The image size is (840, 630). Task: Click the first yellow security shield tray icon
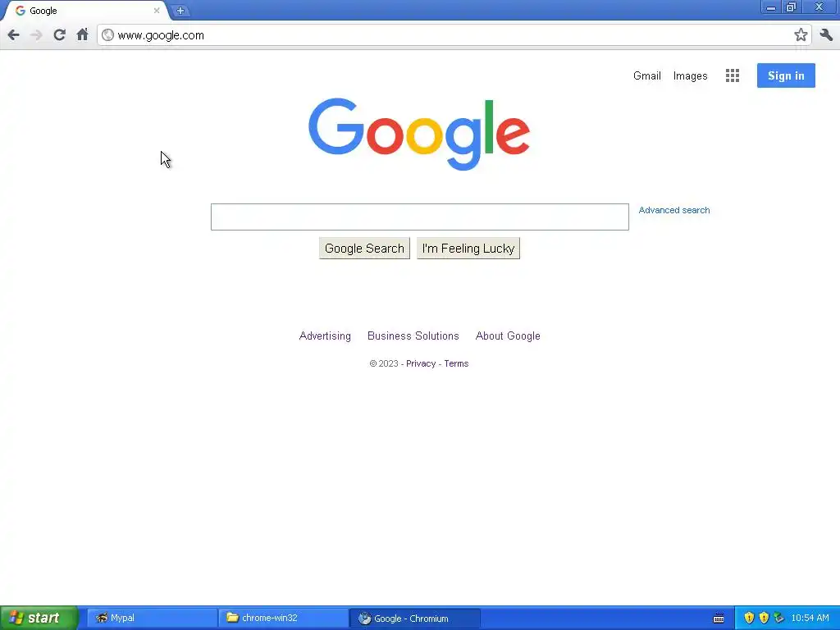pos(749,619)
